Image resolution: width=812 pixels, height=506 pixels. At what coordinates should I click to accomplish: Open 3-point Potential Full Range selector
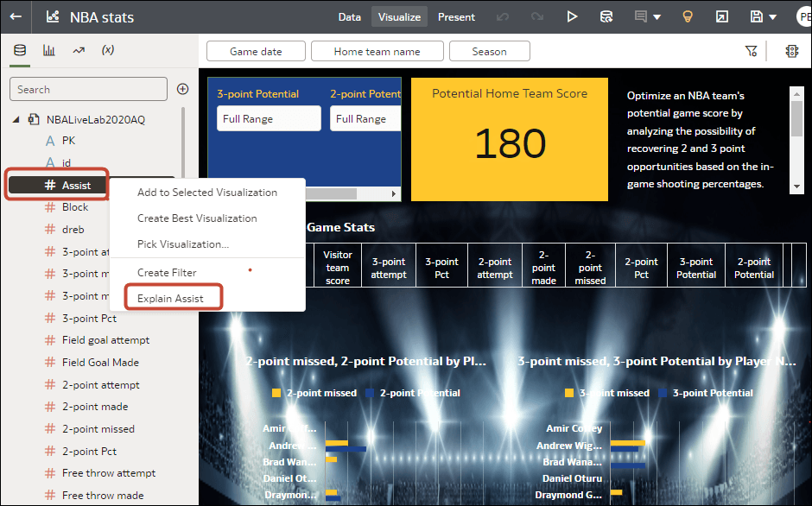tap(269, 118)
